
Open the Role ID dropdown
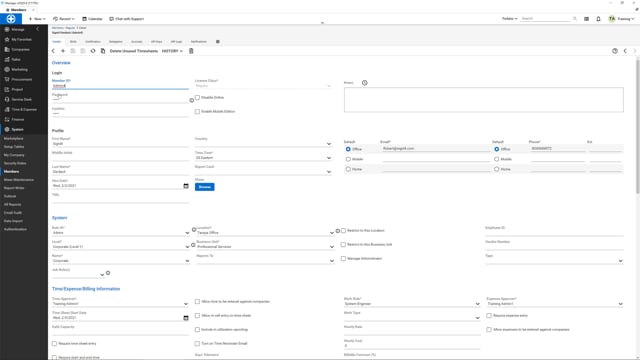tap(187, 233)
